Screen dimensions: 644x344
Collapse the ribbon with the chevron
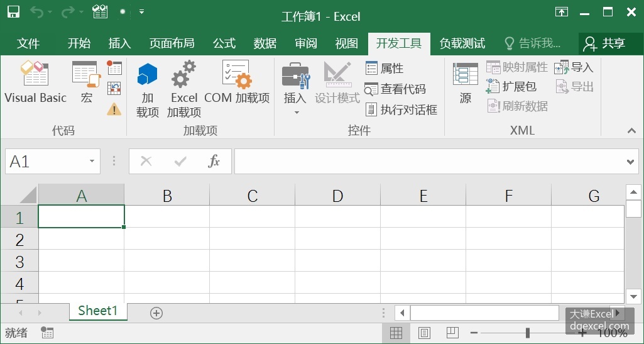coord(631,131)
